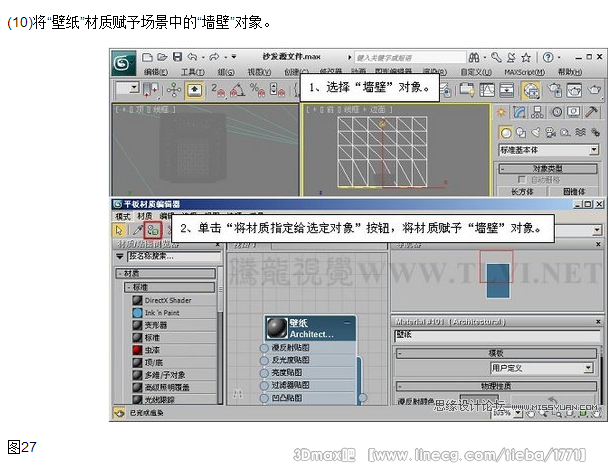615x472 pixels.
Task: Click the highlighted Material Editor toolbar icon
Action: 530,91
